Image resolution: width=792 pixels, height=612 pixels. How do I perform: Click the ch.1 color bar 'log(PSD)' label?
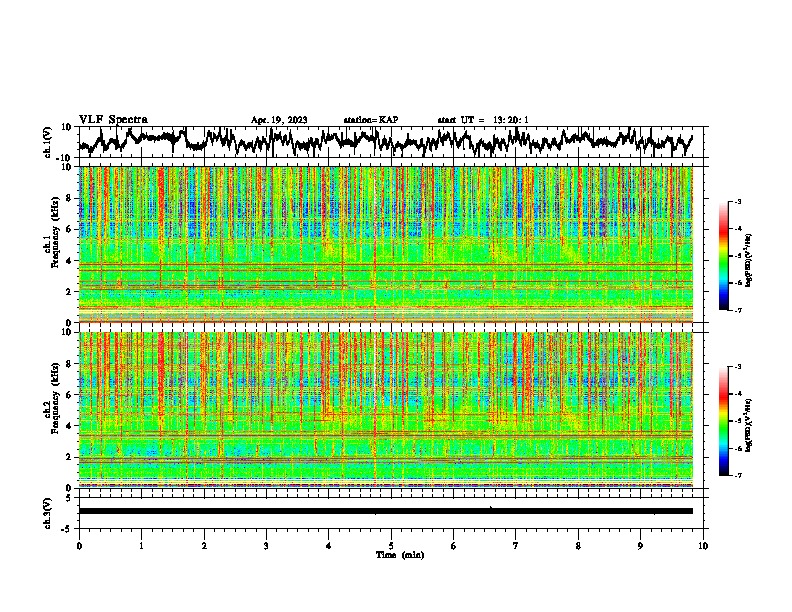(749, 260)
